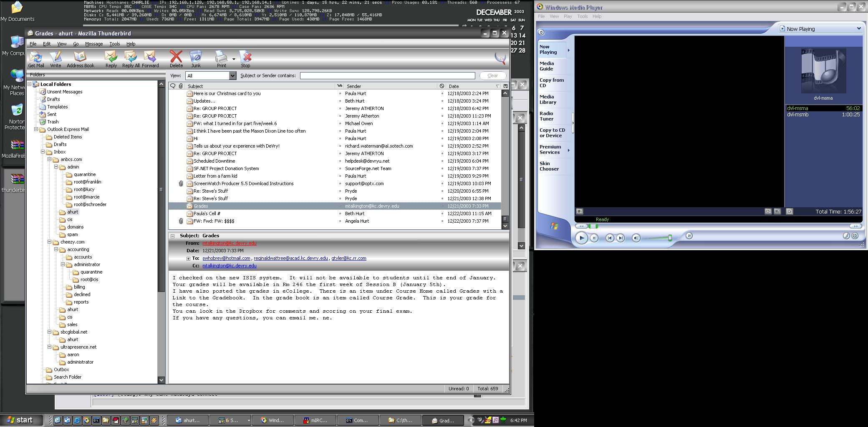Toggle junk status for Paula's Cell # message

[x=442, y=213]
